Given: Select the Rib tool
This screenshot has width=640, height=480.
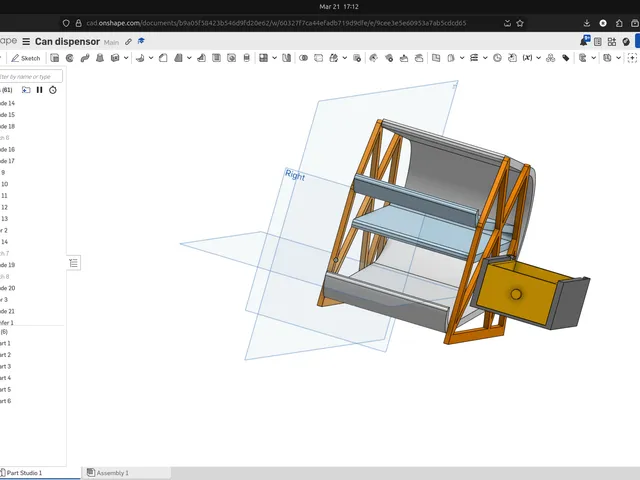Looking at the screenshot, I should coord(202,58).
